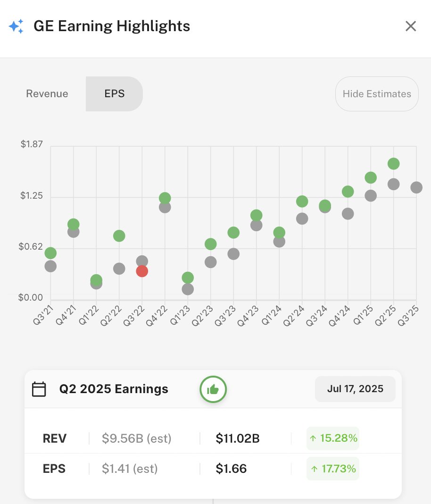The image size is (431, 504).
Task: Click the green thumbs-up icon
Action: pos(213,389)
